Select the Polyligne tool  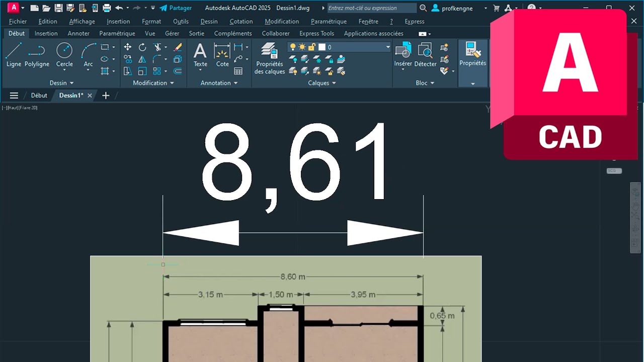[x=37, y=55]
